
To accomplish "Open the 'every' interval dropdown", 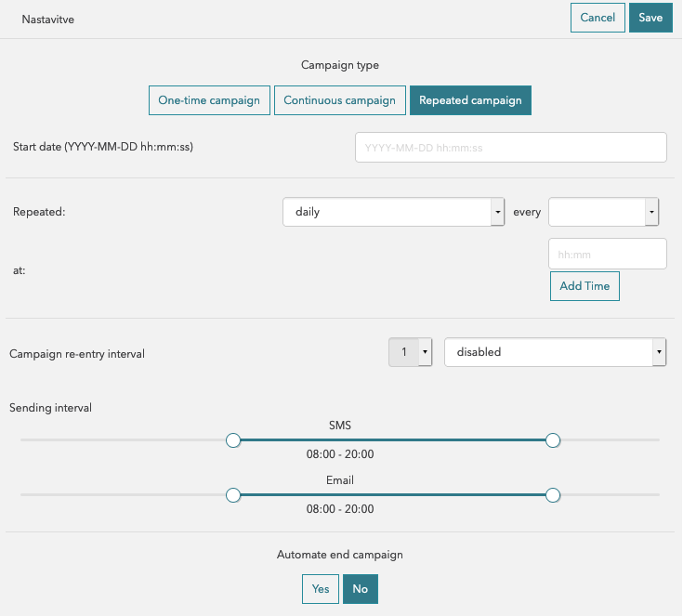I will (x=603, y=212).
